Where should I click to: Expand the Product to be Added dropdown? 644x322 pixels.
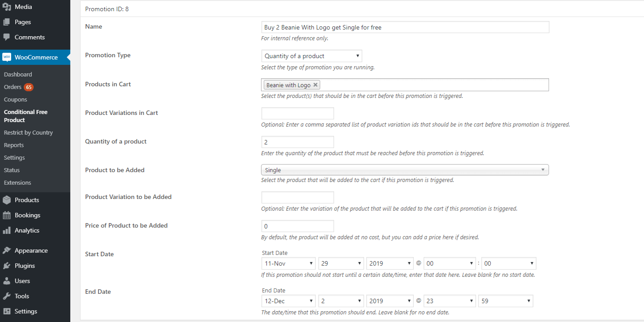point(404,170)
